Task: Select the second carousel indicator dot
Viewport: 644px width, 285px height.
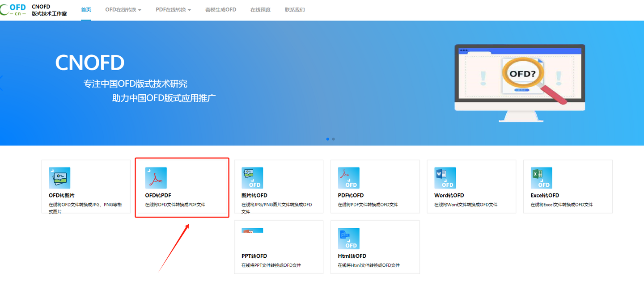Action: click(333, 139)
